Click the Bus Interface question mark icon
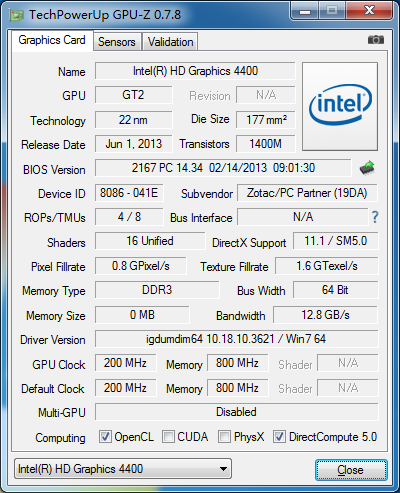This screenshot has width=400, height=493. click(375, 217)
